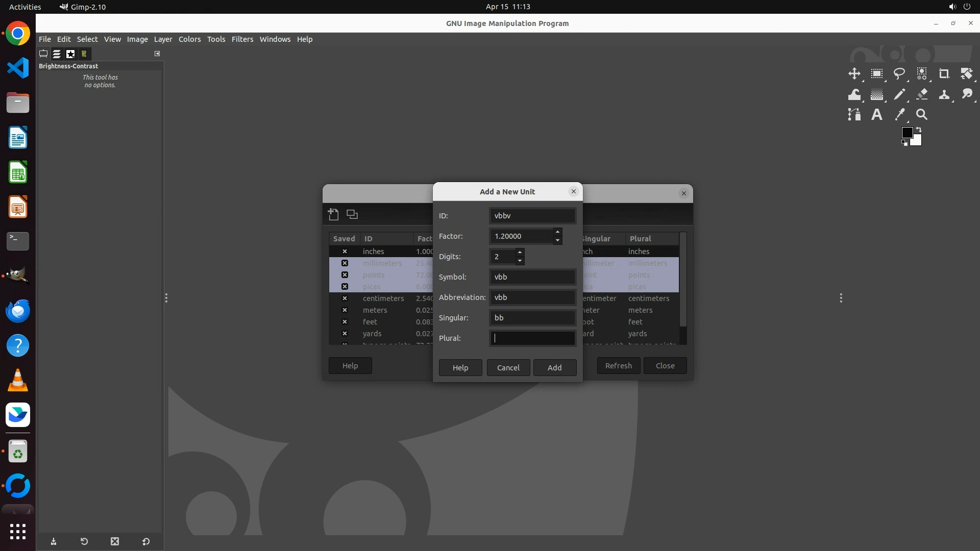Click the black foreground color swatch
The height and width of the screenshot is (551, 980).
(906, 133)
